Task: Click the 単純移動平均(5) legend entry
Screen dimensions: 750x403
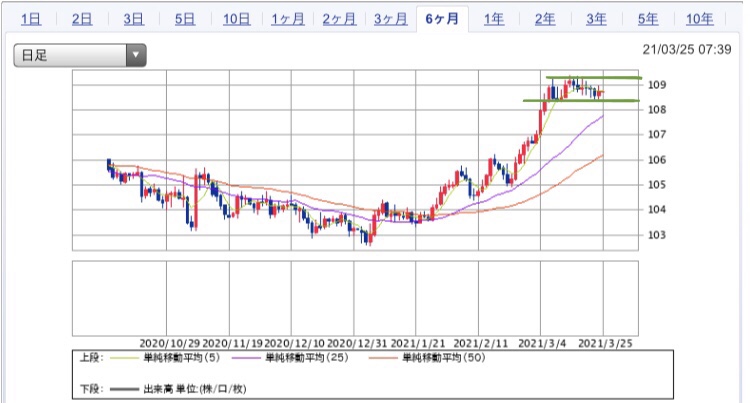Action: (182, 358)
